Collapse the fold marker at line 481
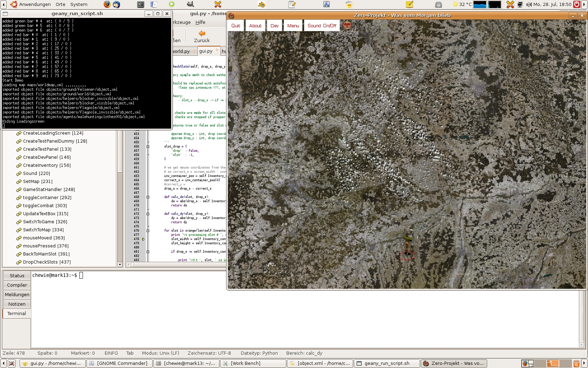The image size is (588, 368). coord(148,252)
